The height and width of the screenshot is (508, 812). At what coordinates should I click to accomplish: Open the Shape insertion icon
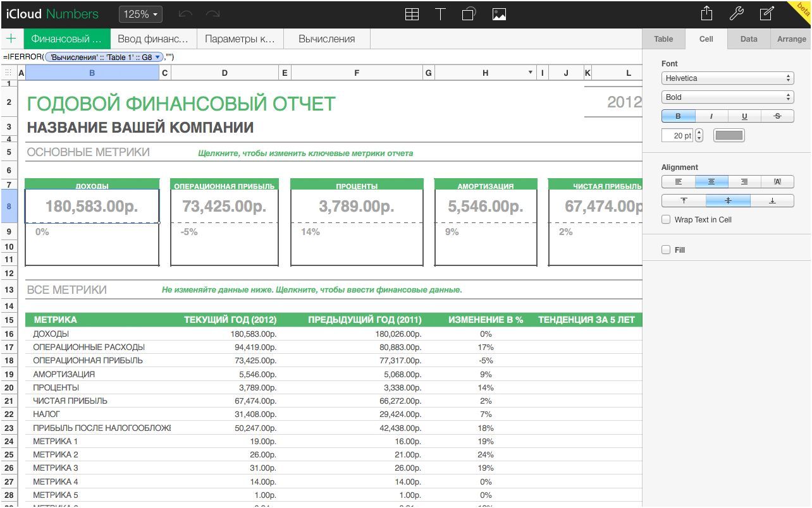click(x=469, y=13)
